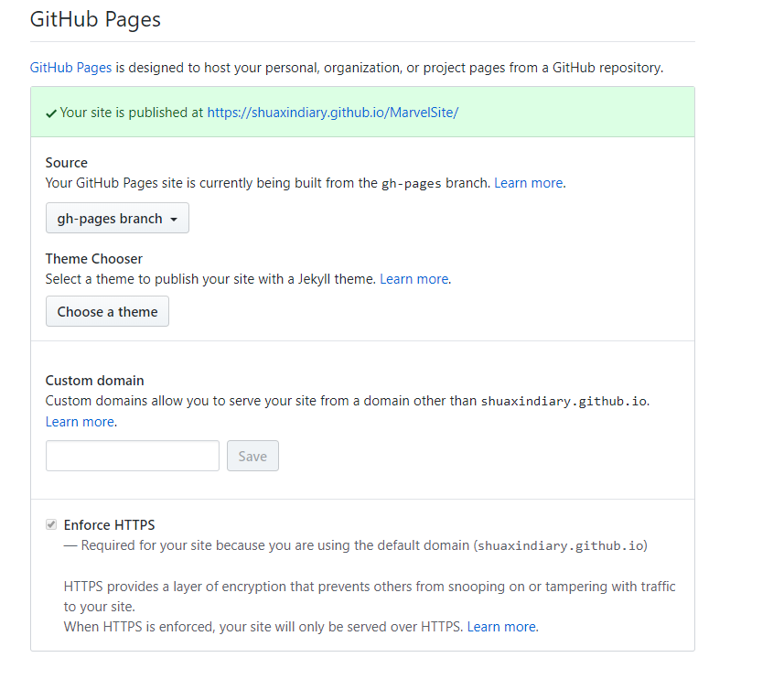Open the published MarvelSite URL
This screenshot has height=679, width=784.
[332, 113]
